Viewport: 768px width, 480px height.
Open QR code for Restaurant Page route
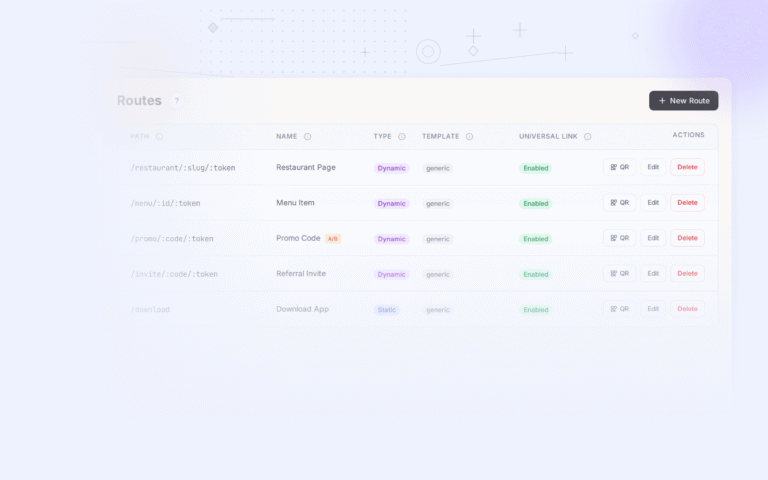point(619,167)
